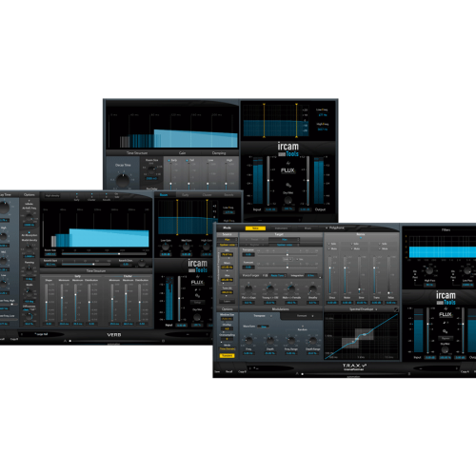Click the ircam Tools logo in Verb window
Image resolution: width=476 pixels, height=476 pixels.
(197, 267)
